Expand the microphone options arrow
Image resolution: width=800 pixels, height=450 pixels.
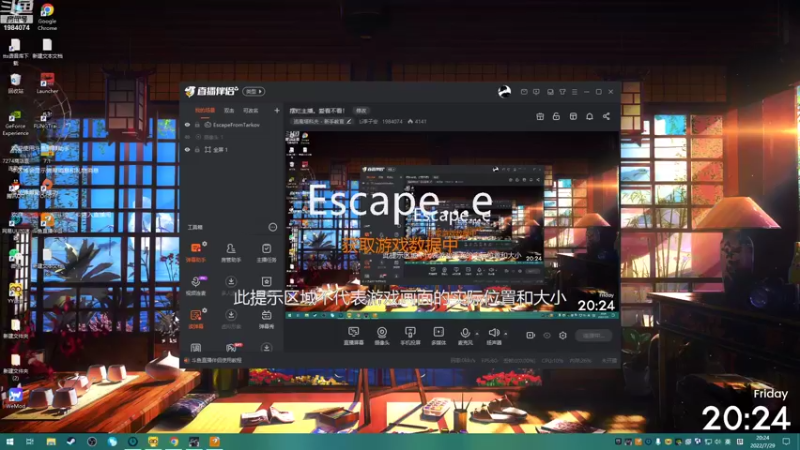[477, 334]
